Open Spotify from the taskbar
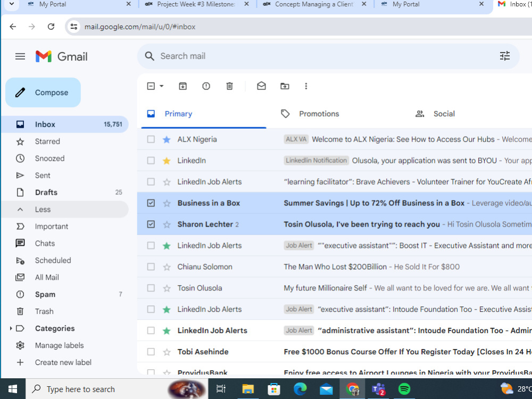The width and height of the screenshot is (532, 399). [404, 389]
